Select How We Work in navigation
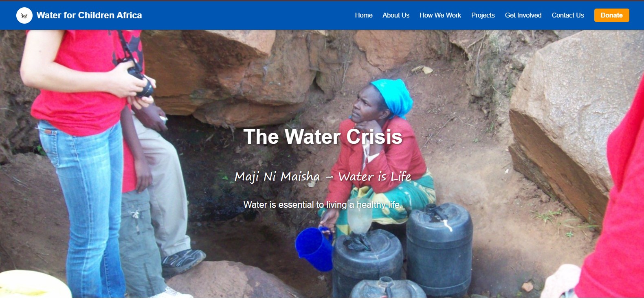The image size is (644, 299). click(440, 15)
